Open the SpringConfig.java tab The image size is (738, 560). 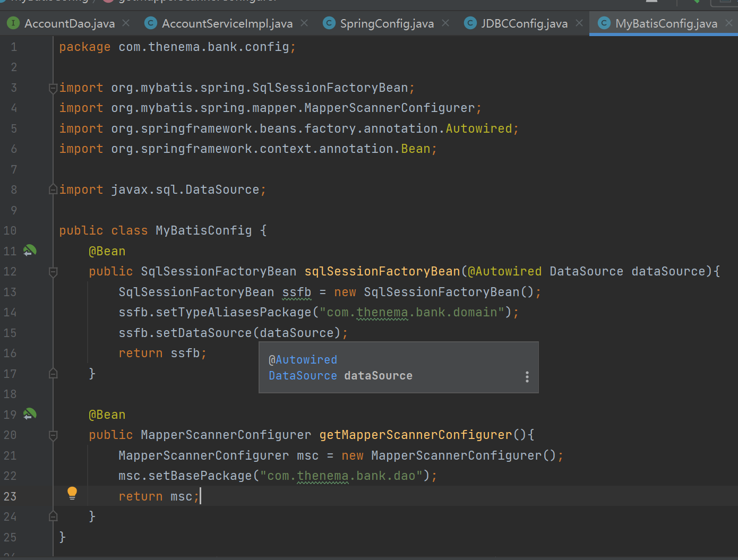point(387,23)
